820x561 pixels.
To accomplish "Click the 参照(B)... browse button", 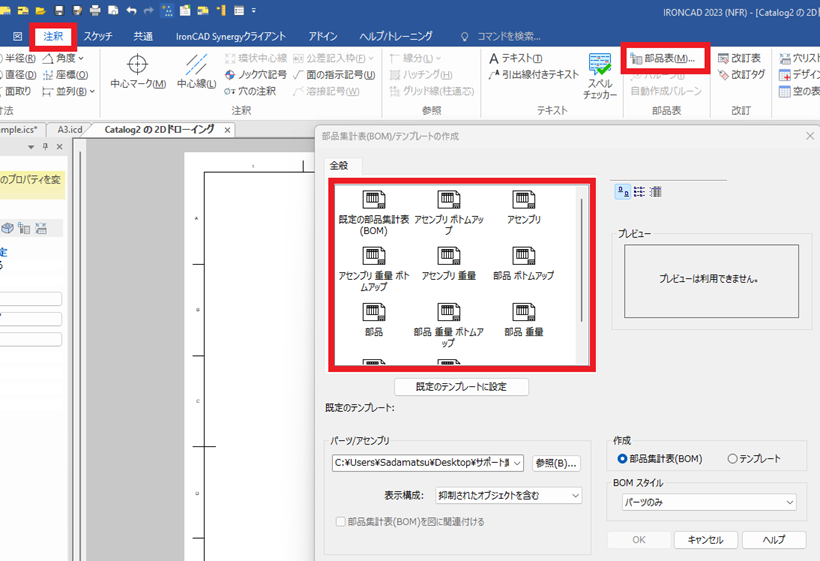I will tap(556, 463).
